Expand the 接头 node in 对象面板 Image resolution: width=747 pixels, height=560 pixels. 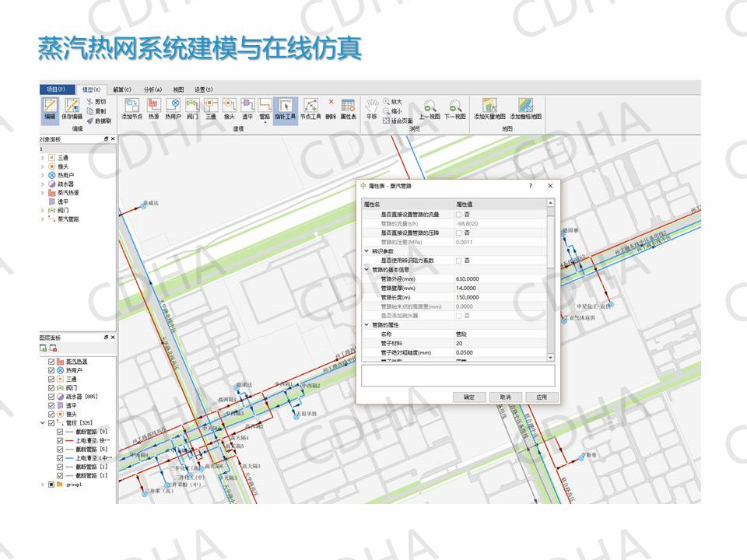pyautogui.click(x=43, y=166)
